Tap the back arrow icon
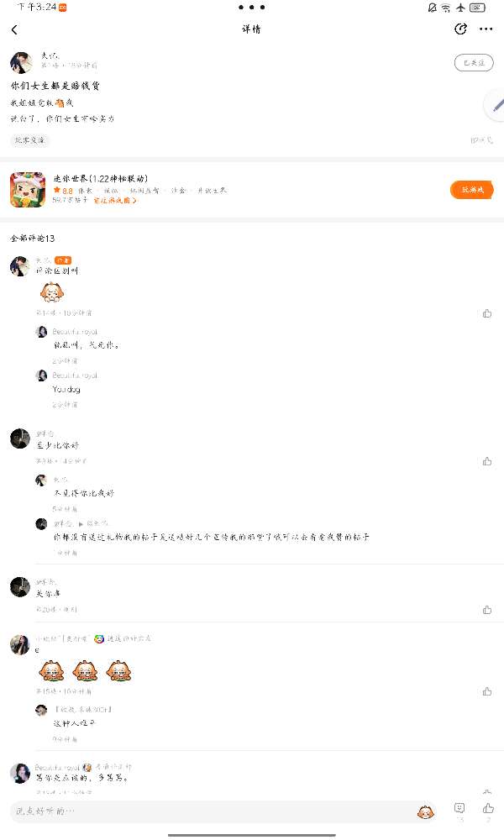The image size is (504, 840). click(14, 29)
